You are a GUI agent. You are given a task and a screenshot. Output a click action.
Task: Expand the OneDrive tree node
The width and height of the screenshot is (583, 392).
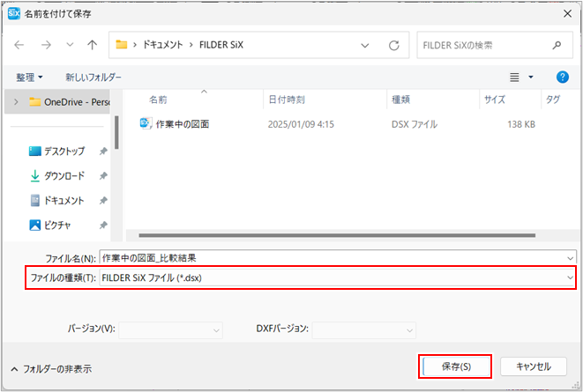click(x=14, y=101)
